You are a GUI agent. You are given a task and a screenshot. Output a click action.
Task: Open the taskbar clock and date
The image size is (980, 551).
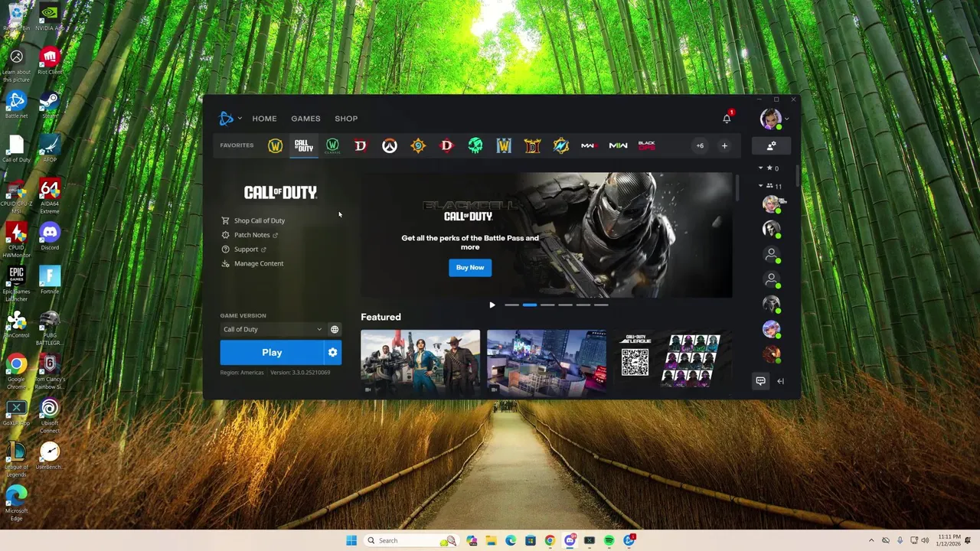pos(948,540)
